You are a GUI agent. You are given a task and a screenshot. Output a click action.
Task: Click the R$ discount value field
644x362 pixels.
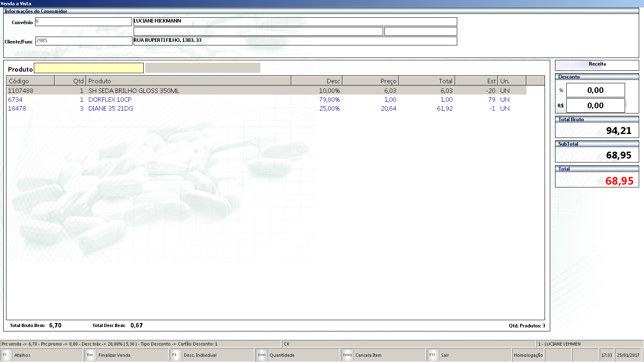pyautogui.click(x=595, y=105)
